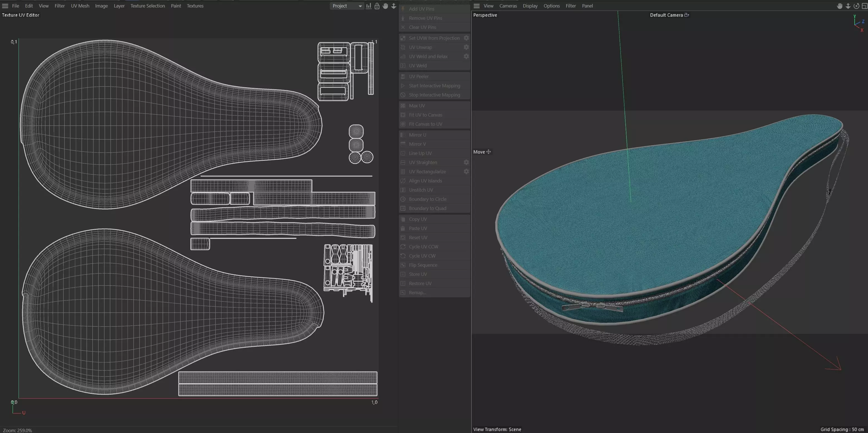Open UV Unwrap settings gear
This screenshot has width=868, height=433.
[x=466, y=47]
